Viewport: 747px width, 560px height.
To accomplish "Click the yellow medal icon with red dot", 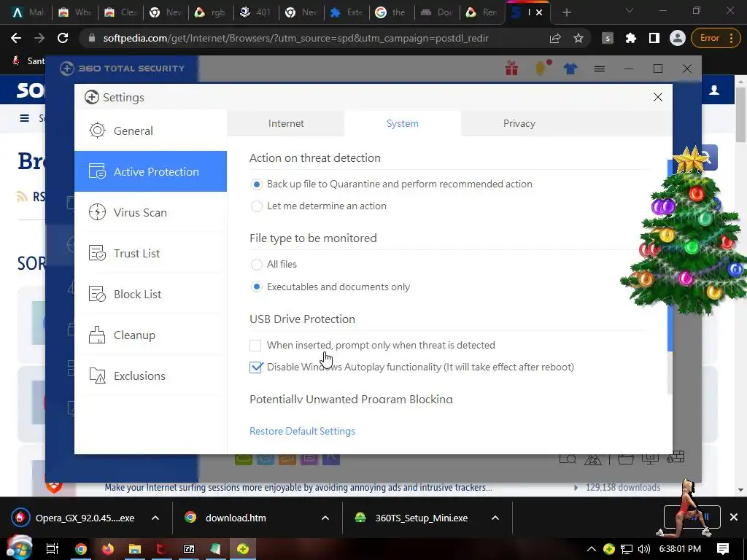I will click(x=542, y=68).
